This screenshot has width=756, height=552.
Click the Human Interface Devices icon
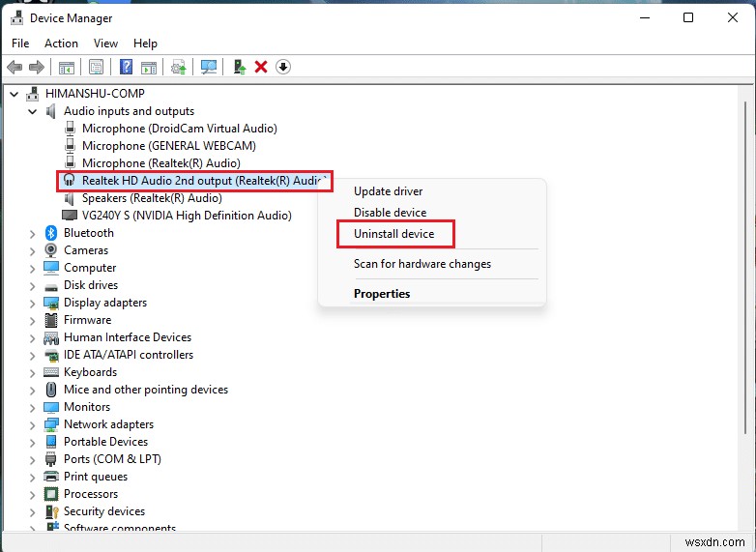(x=51, y=338)
